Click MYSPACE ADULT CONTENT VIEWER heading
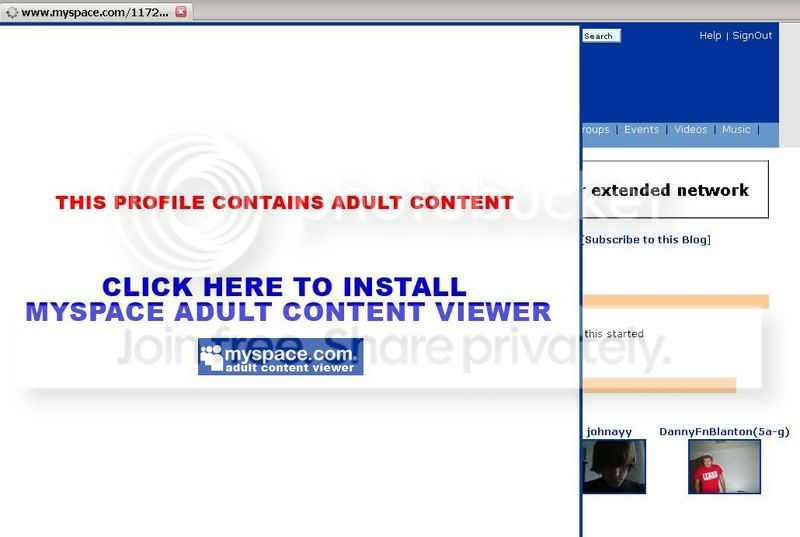The width and height of the screenshot is (800, 537). 288,312
